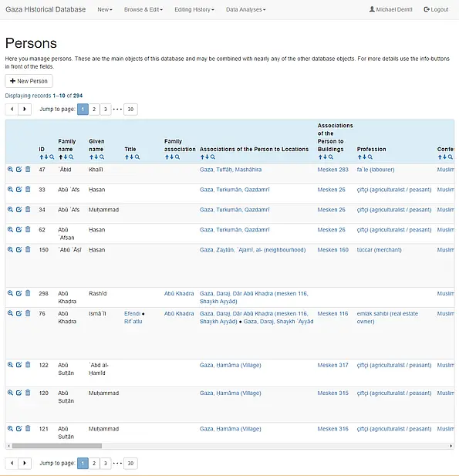The image size is (459, 476).
Task: Open the Browse & Edit dropdown menu
Action: pyautogui.click(x=143, y=9)
